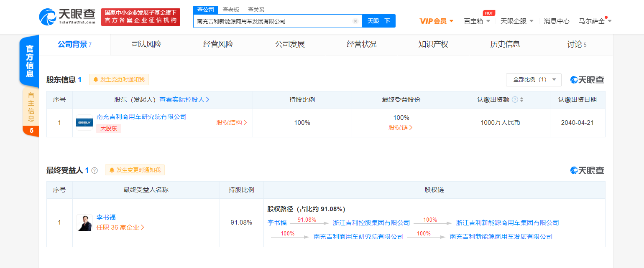Screen dimensions: 644x268
Task: Click the help icon beside 最终受益人
Action: [95, 170]
